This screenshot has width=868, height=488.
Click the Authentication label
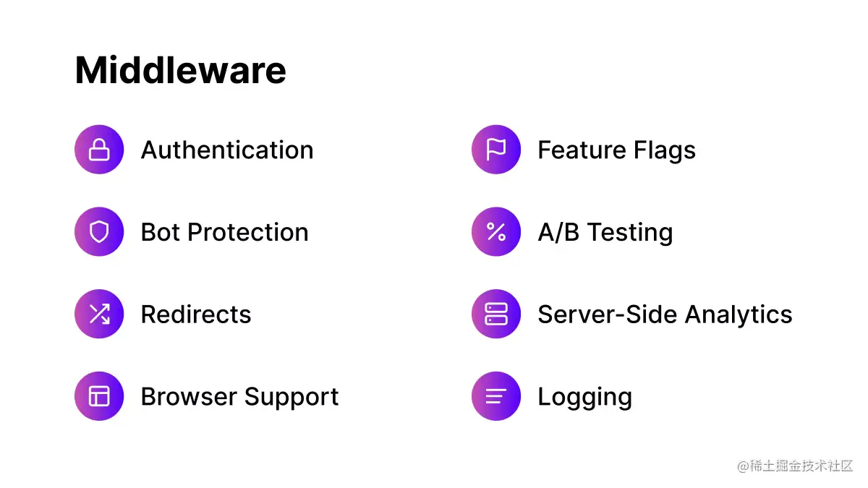tap(227, 150)
